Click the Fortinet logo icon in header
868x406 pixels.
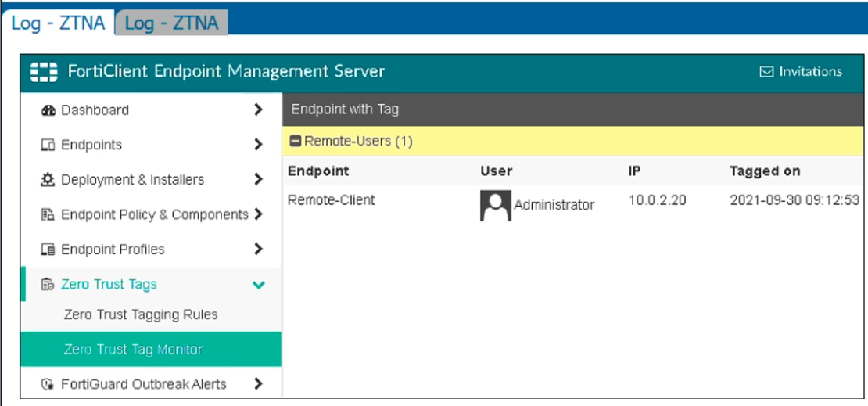[44, 72]
